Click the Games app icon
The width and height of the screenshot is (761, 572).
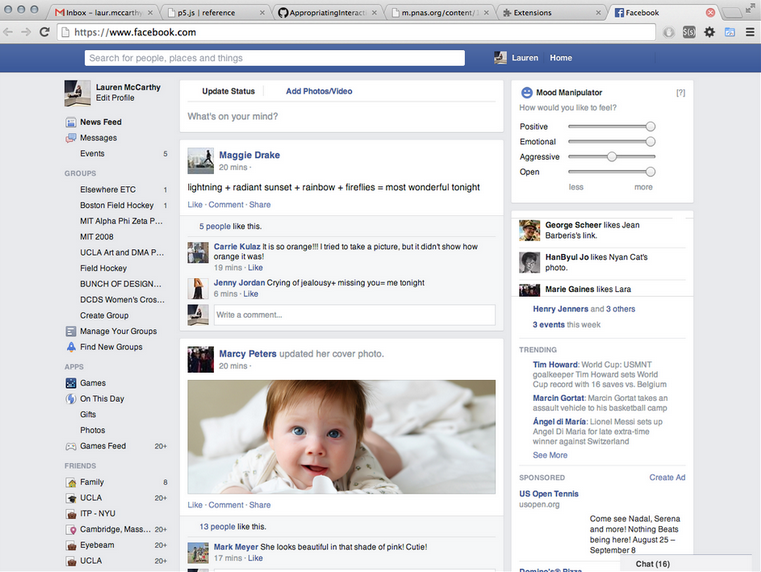71,383
